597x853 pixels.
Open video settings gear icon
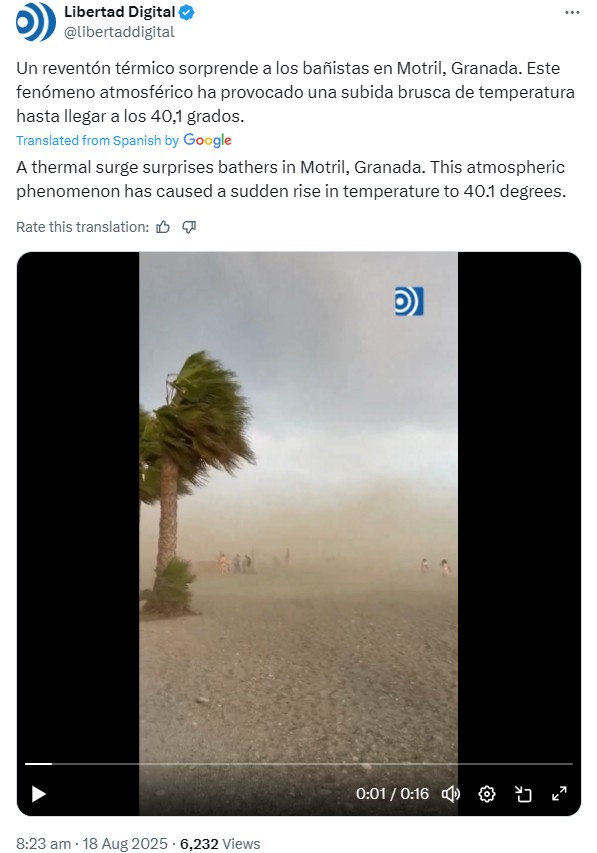tap(487, 794)
